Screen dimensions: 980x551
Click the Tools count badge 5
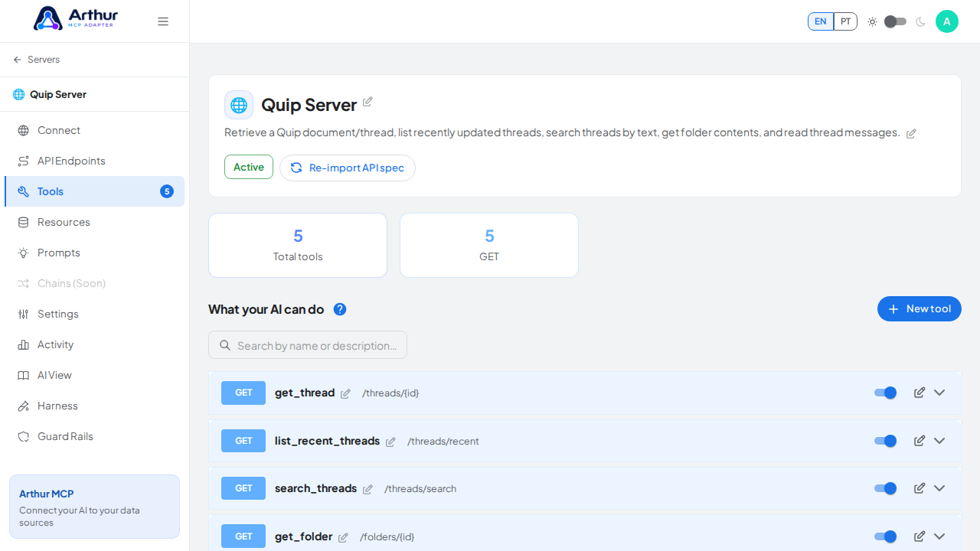pyautogui.click(x=167, y=191)
